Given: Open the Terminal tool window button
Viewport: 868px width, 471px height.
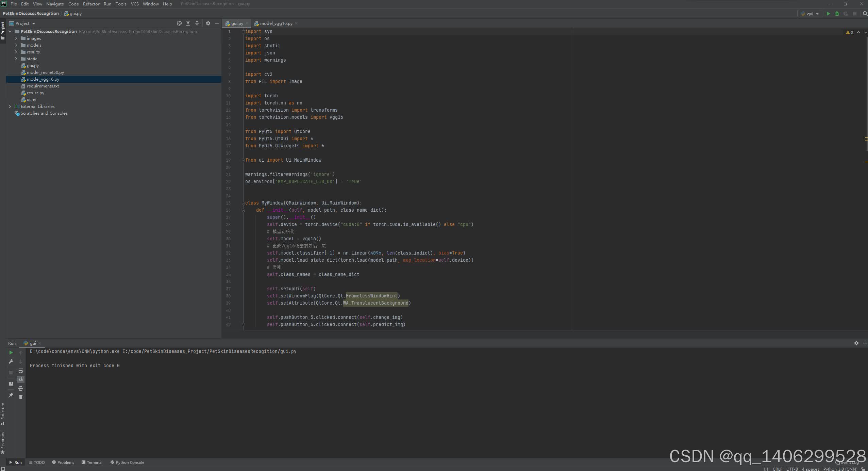Looking at the screenshot, I should [92, 462].
